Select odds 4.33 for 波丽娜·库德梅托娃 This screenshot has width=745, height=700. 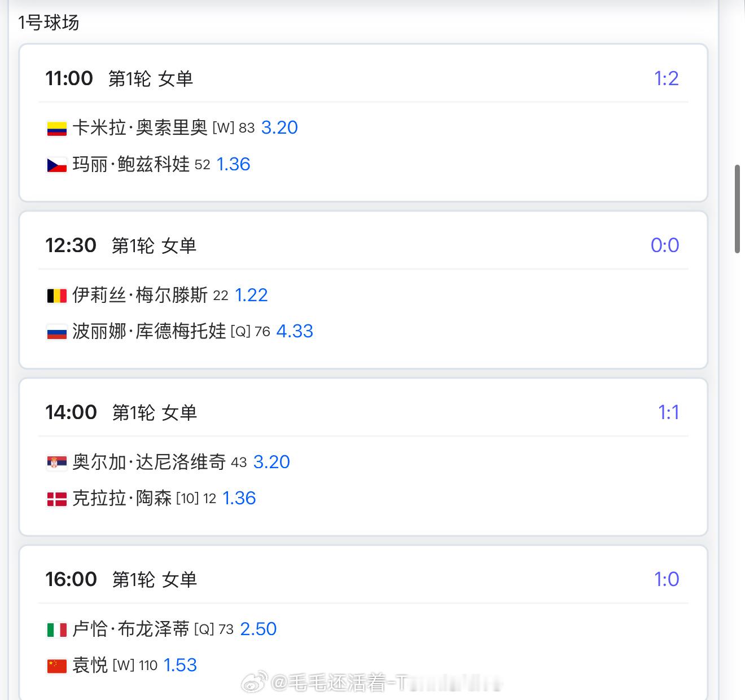(295, 331)
